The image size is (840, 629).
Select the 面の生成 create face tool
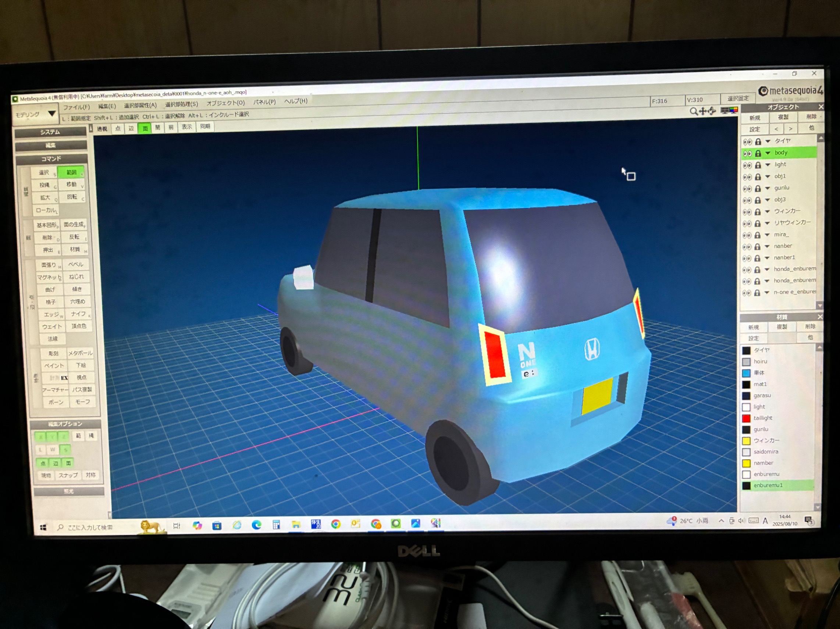click(x=74, y=225)
